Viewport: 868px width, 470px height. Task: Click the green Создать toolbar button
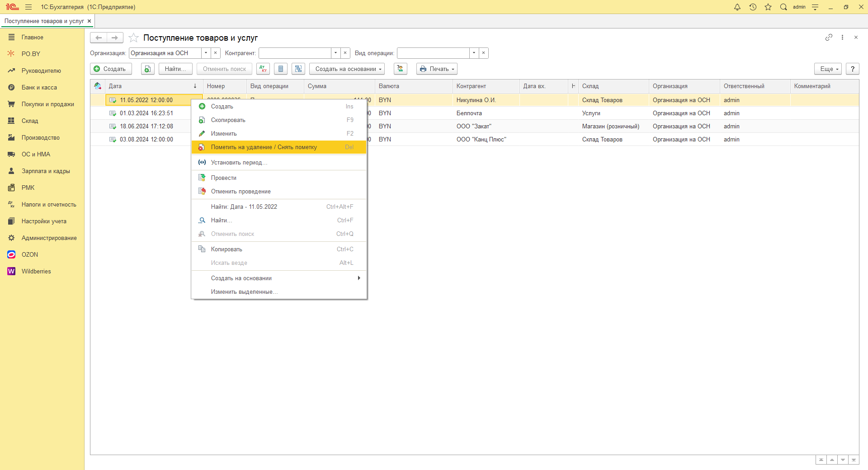111,69
